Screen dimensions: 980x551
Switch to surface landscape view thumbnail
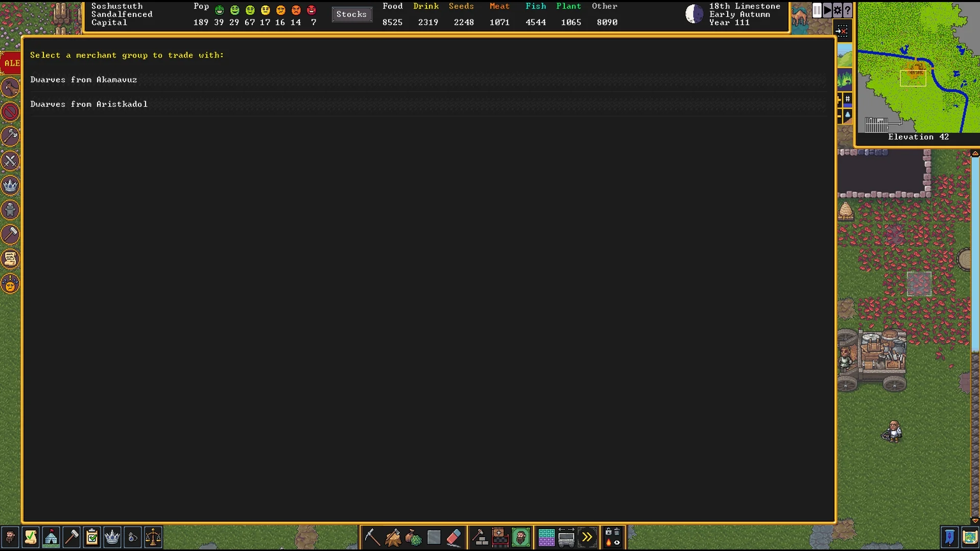tap(845, 56)
